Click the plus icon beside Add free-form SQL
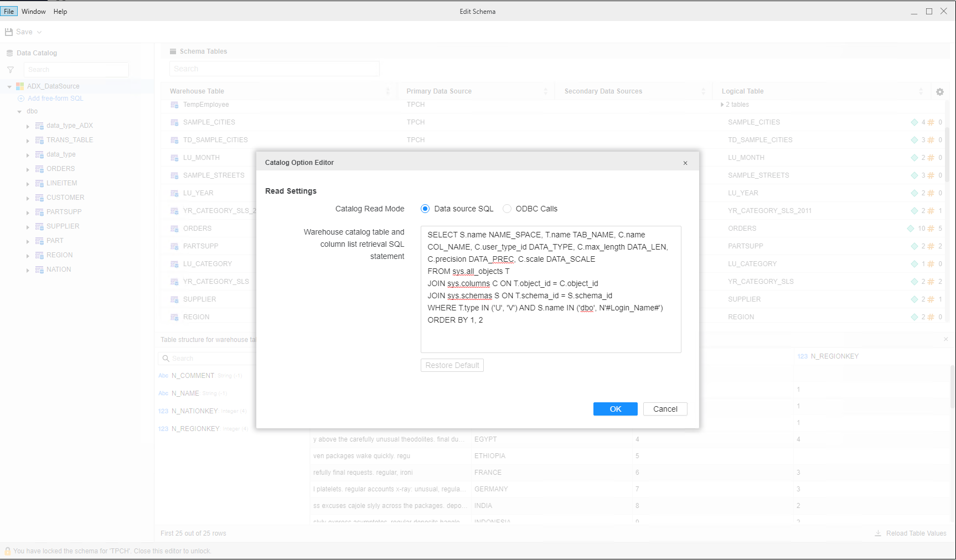The height and width of the screenshot is (560, 956). click(x=20, y=98)
